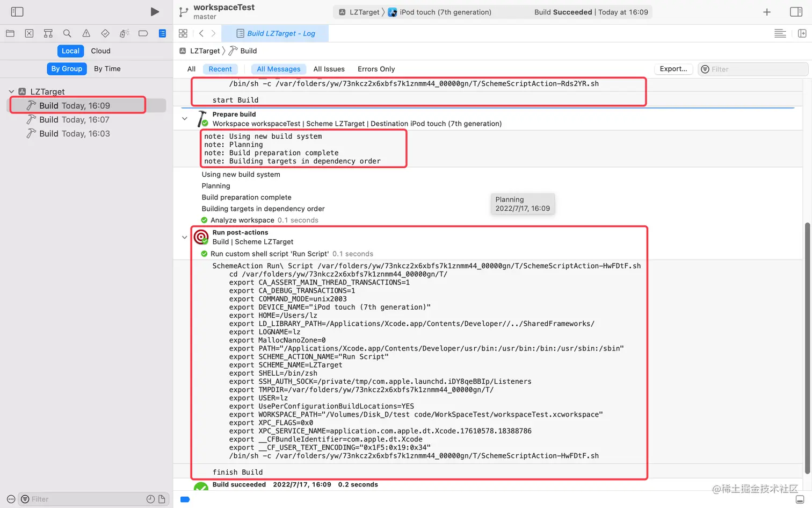
Task: Open the Source Control navigator
Action: (29, 33)
